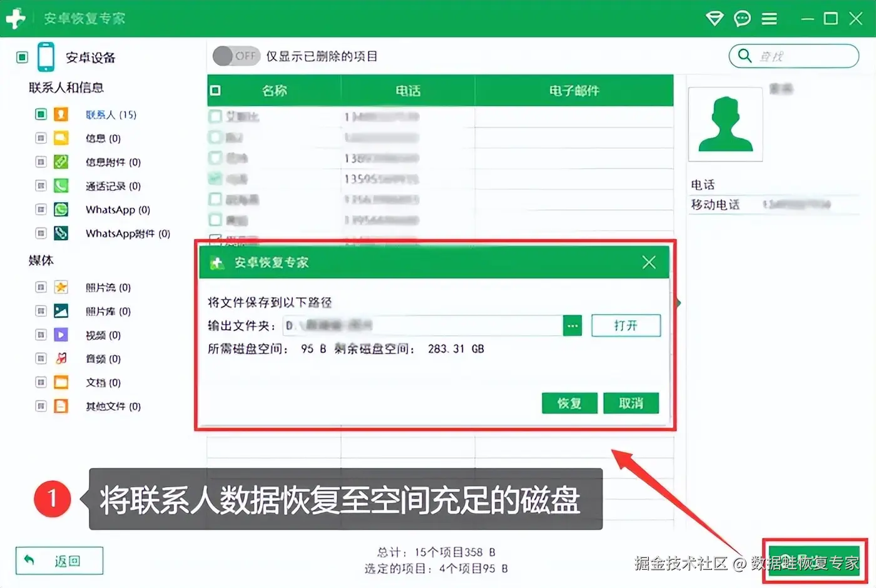Toggle the WhatsApp (0) checkbox
Viewport: 876px width, 588px height.
point(41,210)
